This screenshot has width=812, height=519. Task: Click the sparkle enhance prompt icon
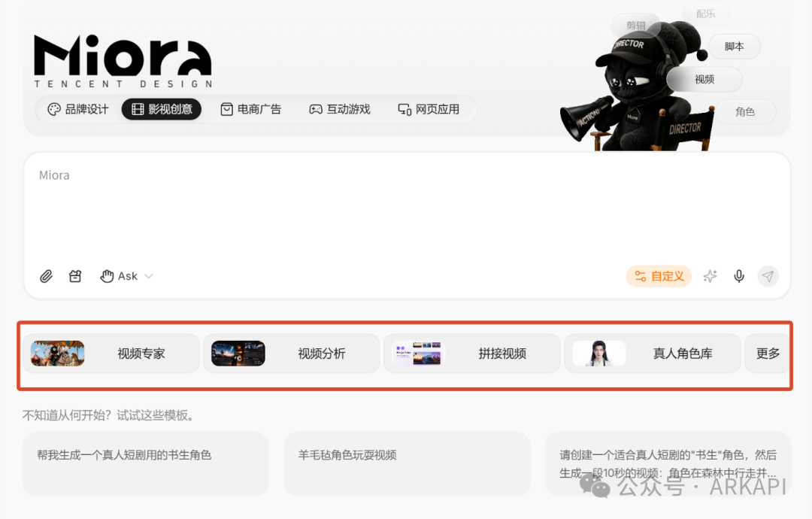point(710,276)
